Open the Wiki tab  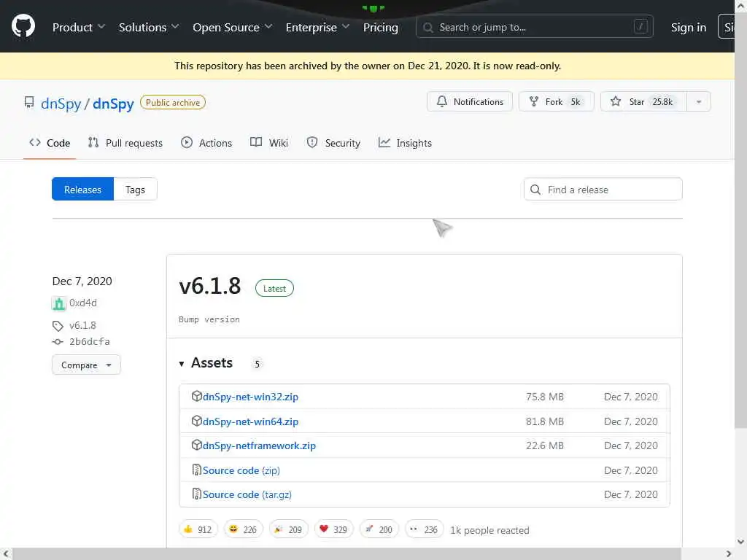269,143
